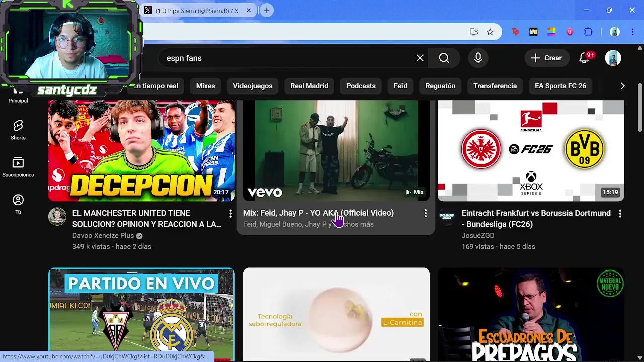Screen dimensions: 644x362
Task: Bookmark this page with star icon
Action: pos(490,32)
